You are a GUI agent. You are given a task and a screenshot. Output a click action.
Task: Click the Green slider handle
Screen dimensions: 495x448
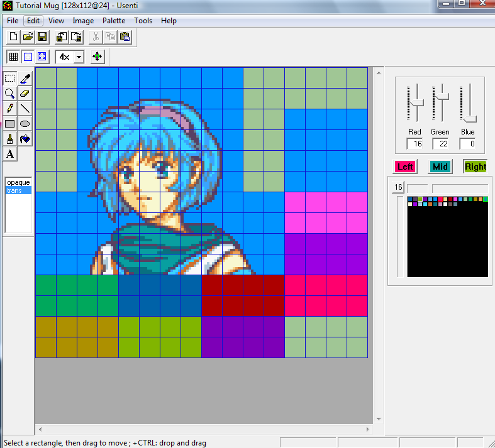[x=443, y=97]
